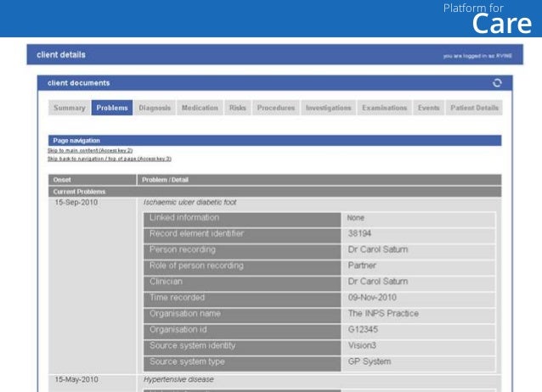This screenshot has width=542, height=392.
Task: Select the Events tab
Action: click(429, 108)
